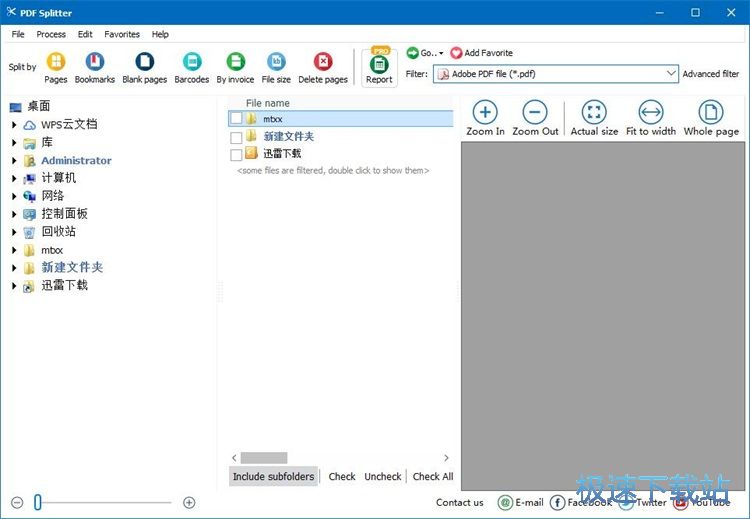Image resolution: width=750 pixels, height=519 pixels.
Task: Click the Uncheck button
Action: tap(383, 476)
